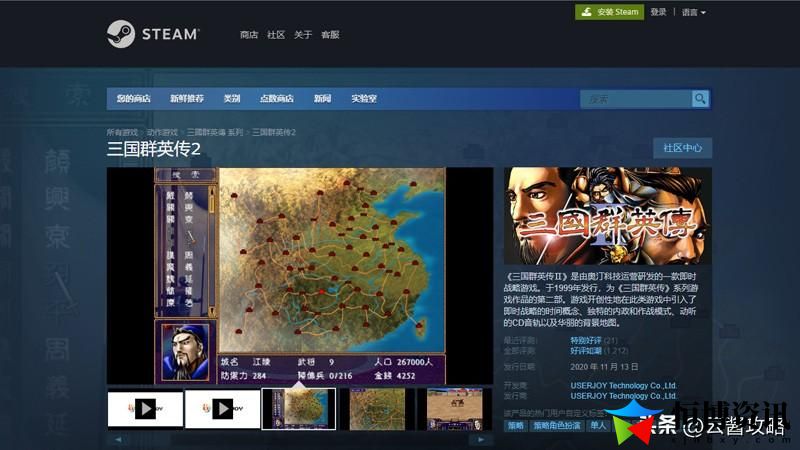
Task: Open the 客服 top menu
Action: coord(330,35)
